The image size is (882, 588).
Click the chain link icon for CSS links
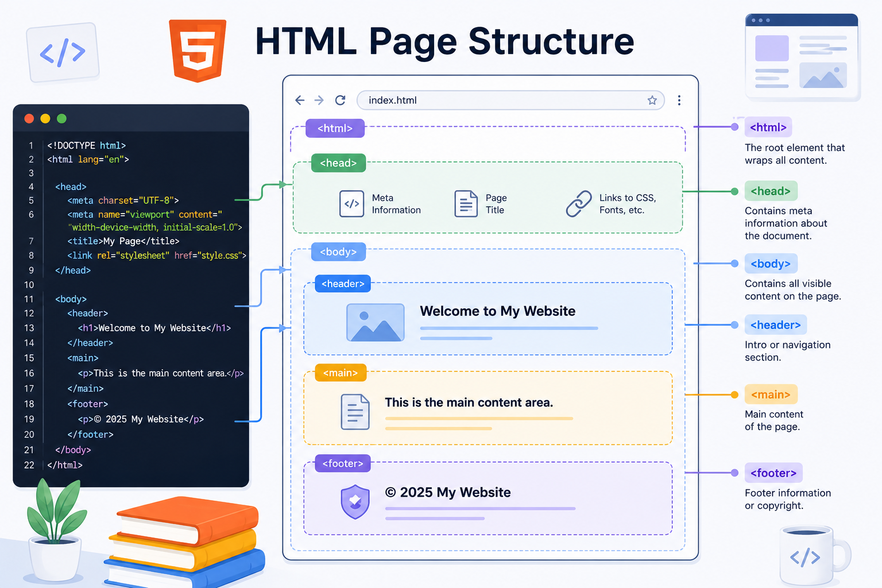point(579,204)
